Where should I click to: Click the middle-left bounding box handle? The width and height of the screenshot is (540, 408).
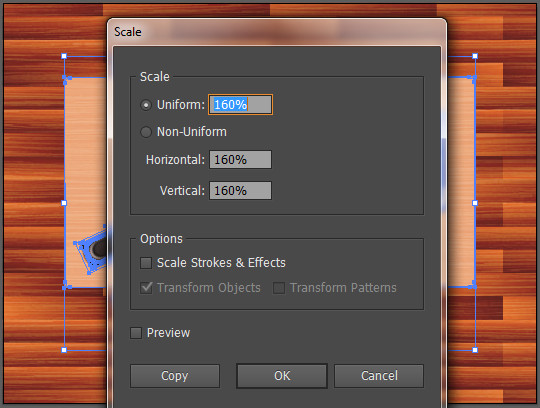click(64, 203)
